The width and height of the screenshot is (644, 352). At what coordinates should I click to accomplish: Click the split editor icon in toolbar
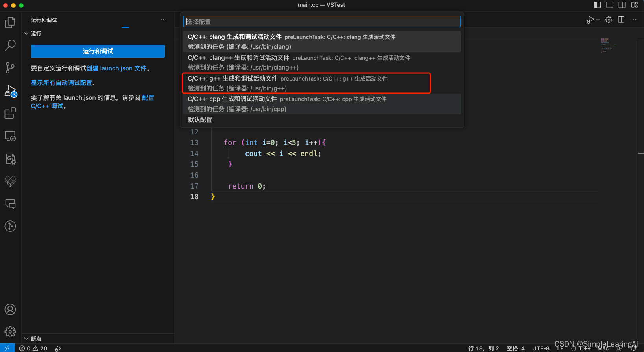point(621,20)
